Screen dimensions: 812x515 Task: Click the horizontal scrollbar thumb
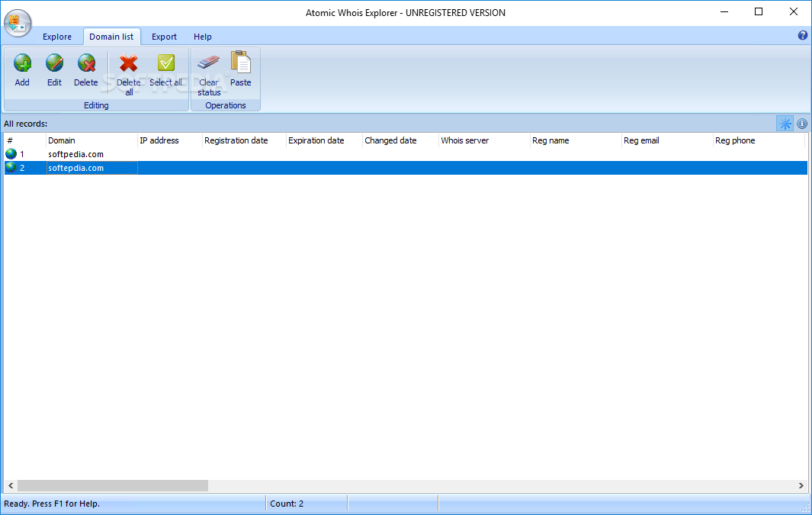tap(113, 485)
